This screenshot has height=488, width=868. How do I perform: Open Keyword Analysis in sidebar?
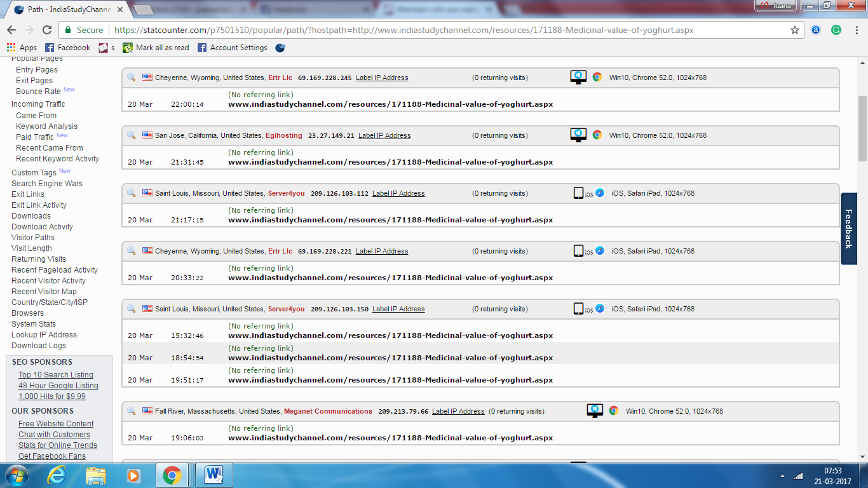pos(46,126)
